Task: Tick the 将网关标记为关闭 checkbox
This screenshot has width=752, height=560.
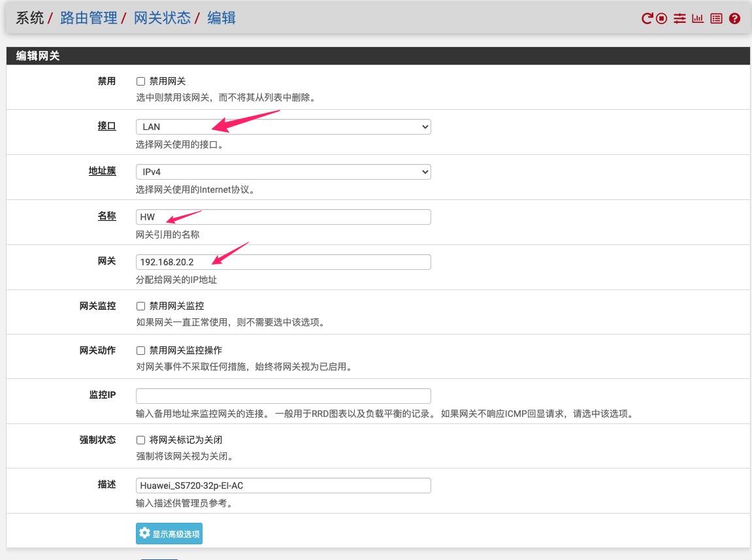Action: tap(140, 440)
